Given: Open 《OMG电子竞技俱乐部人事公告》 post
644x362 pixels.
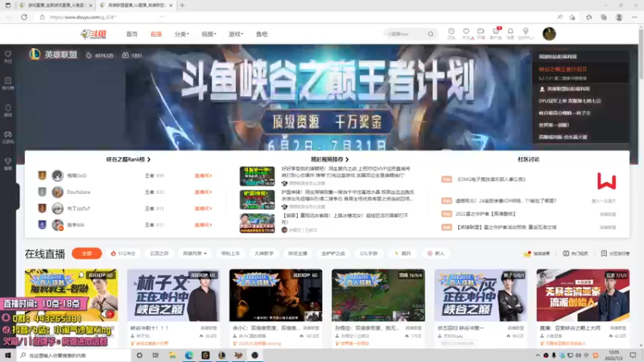Looking at the screenshot, I should (491, 179).
